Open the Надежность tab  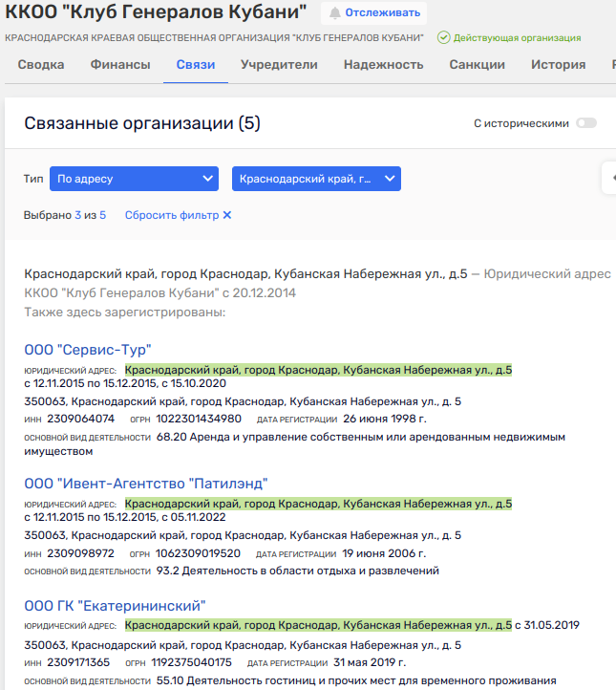[383, 65]
